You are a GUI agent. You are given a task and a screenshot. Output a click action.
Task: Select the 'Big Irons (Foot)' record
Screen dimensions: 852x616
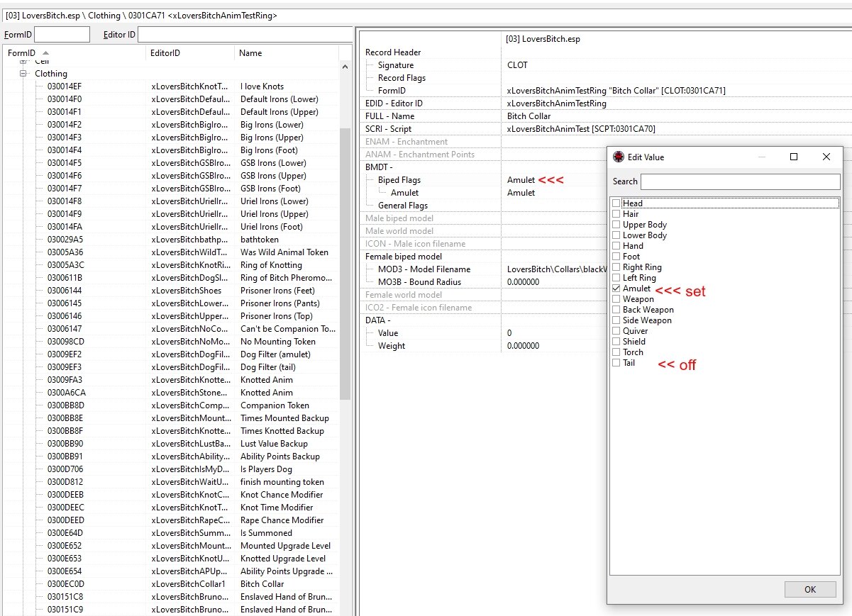click(x=170, y=150)
